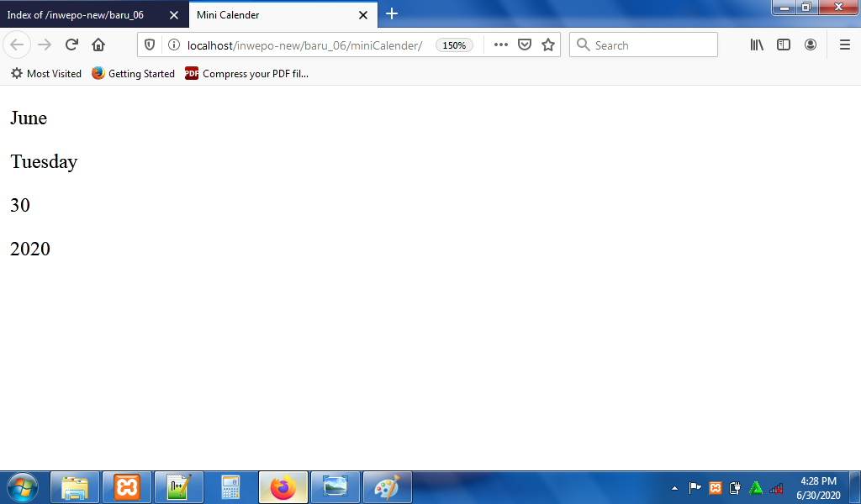The image size is (861, 504).
Task: Open the Library history and bookmarks icon
Action: (x=757, y=45)
